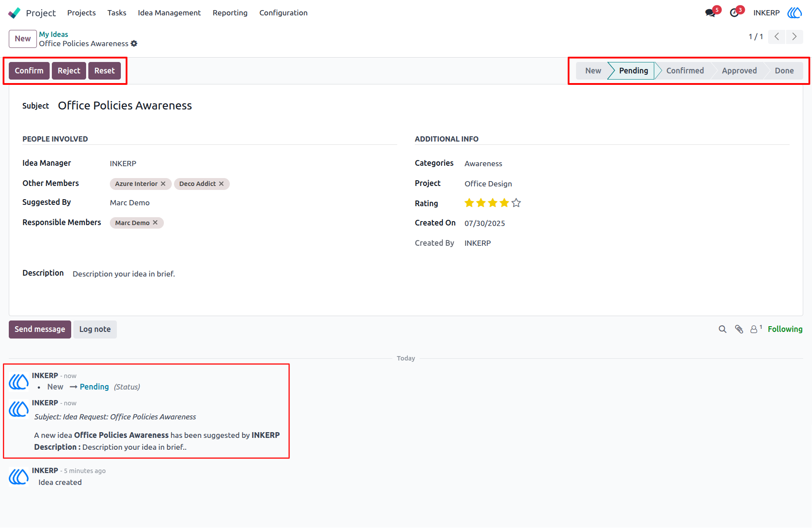
Task: Open the conversations messages icon
Action: coord(710,13)
